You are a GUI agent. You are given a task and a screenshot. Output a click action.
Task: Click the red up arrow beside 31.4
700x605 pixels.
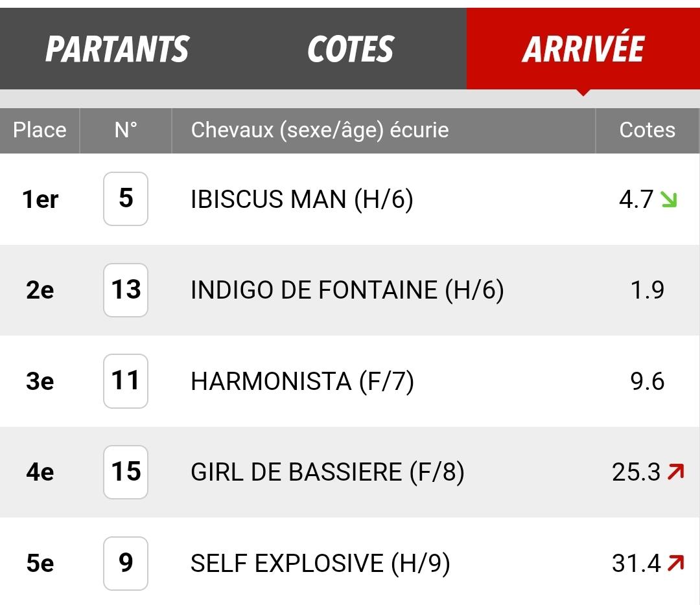675,563
